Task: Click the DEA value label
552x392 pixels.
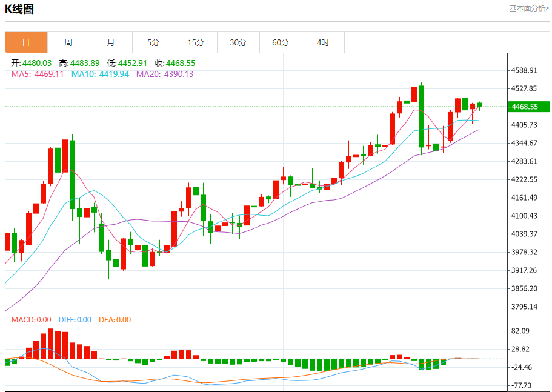Action: (x=115, y=319)
